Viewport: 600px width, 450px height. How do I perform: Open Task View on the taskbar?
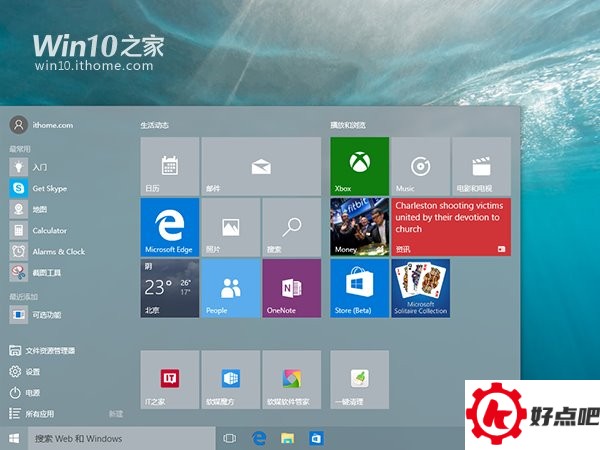[x=230, y=438]
